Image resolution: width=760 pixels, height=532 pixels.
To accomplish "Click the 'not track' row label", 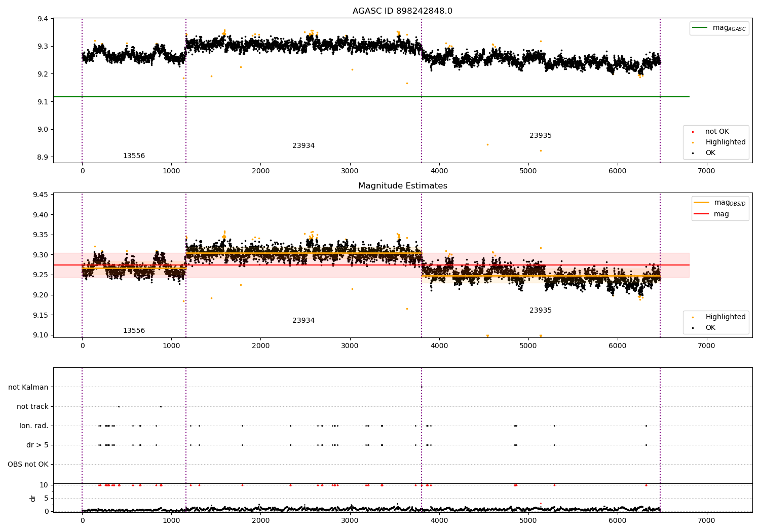I will pos(32,407).
